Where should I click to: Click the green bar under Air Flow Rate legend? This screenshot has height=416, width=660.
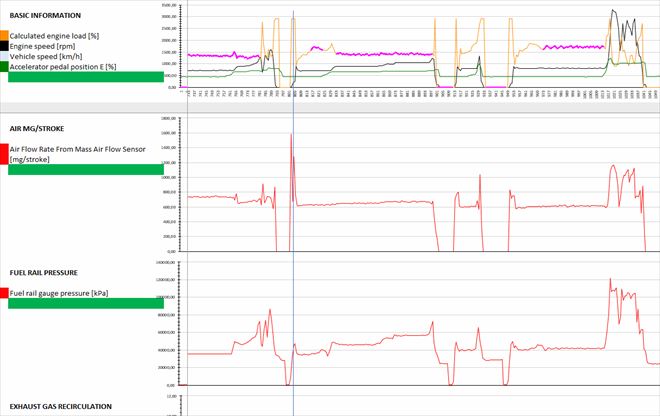(x=84, y=169)
